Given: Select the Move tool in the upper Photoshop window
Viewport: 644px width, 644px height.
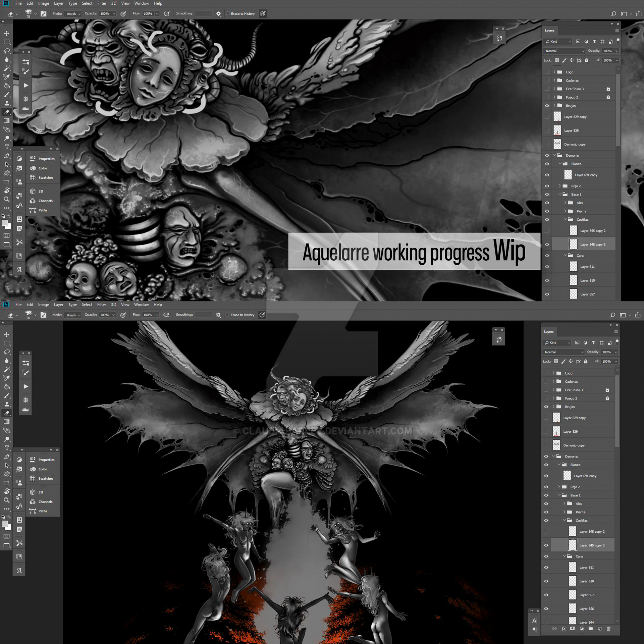Looking at the screenshot, I should pyautogui.click(x=7, y=33).
